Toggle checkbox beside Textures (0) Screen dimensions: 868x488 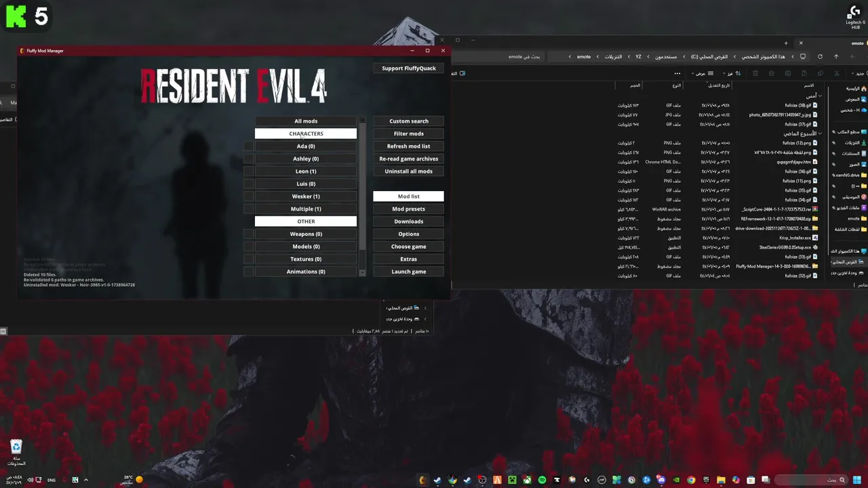248,259
